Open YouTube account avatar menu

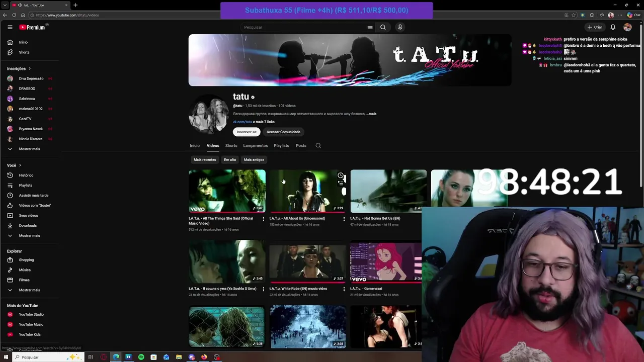tap(627, 27)
